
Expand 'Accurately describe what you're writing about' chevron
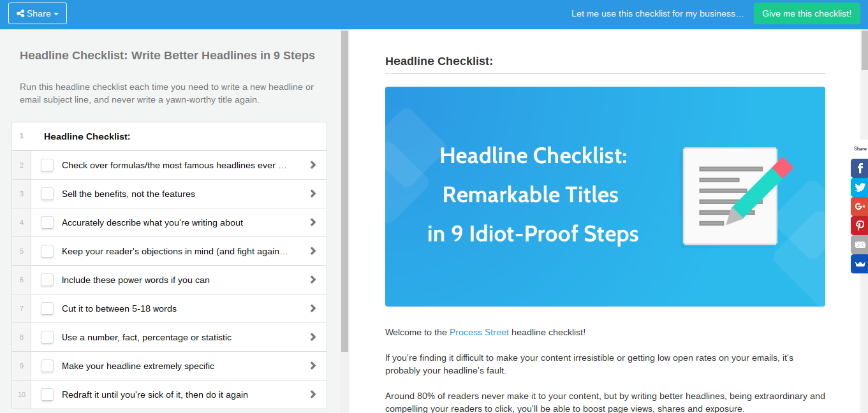click(x=313, y=222)
